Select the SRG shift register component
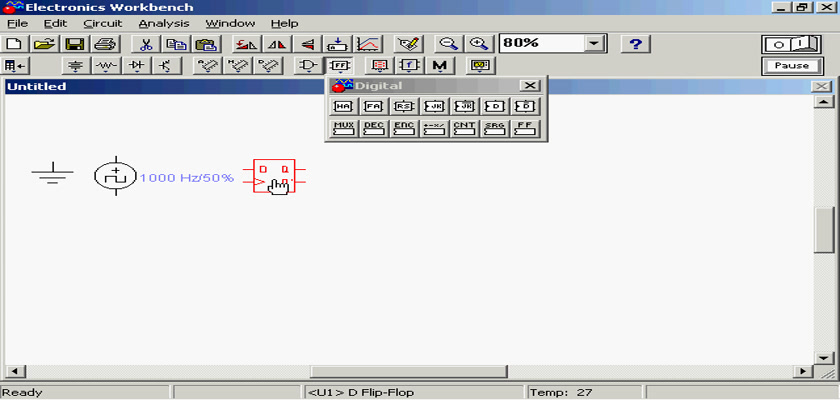The height and width of the screenshot is (400, 840). click(494, 128)
